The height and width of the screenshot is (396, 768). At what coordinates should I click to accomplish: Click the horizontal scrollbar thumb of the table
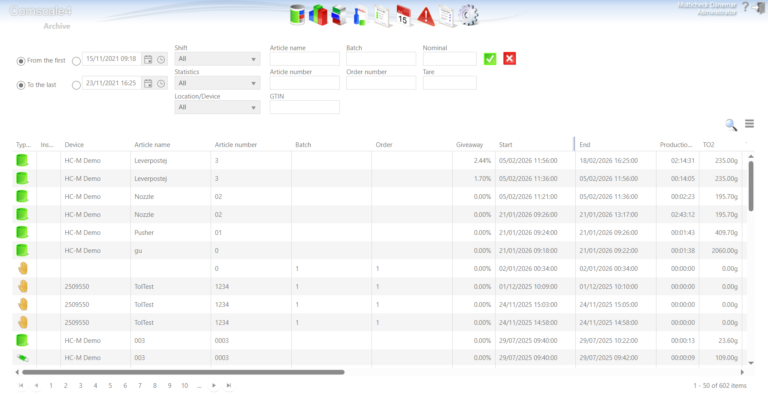tap(183, 372)
